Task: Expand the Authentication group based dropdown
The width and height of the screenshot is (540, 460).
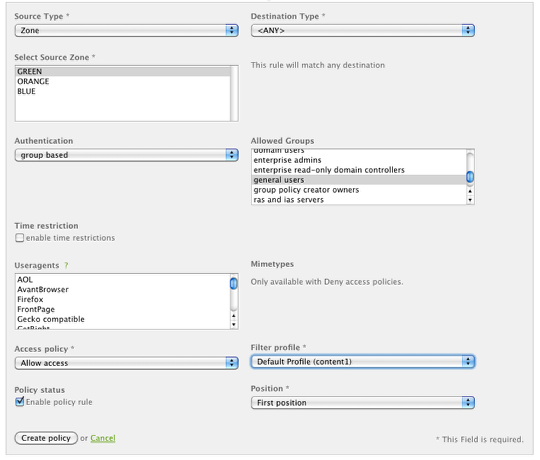Action: 126,155
